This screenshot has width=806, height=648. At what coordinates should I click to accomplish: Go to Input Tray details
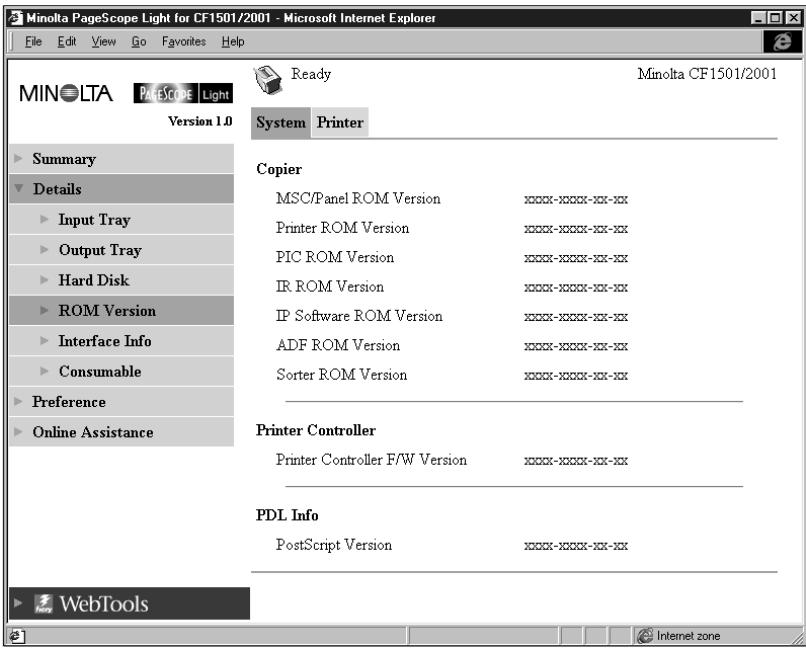[x=121, y=219]
